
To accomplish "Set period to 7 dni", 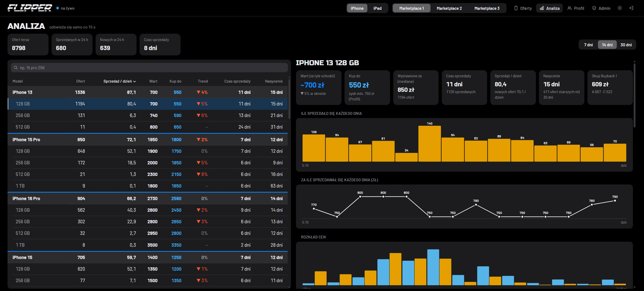I will (588, 45).
